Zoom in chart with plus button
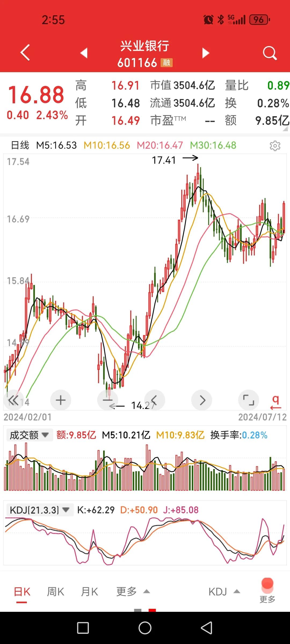Screen dimensions: 290x644 click(61, 400)
